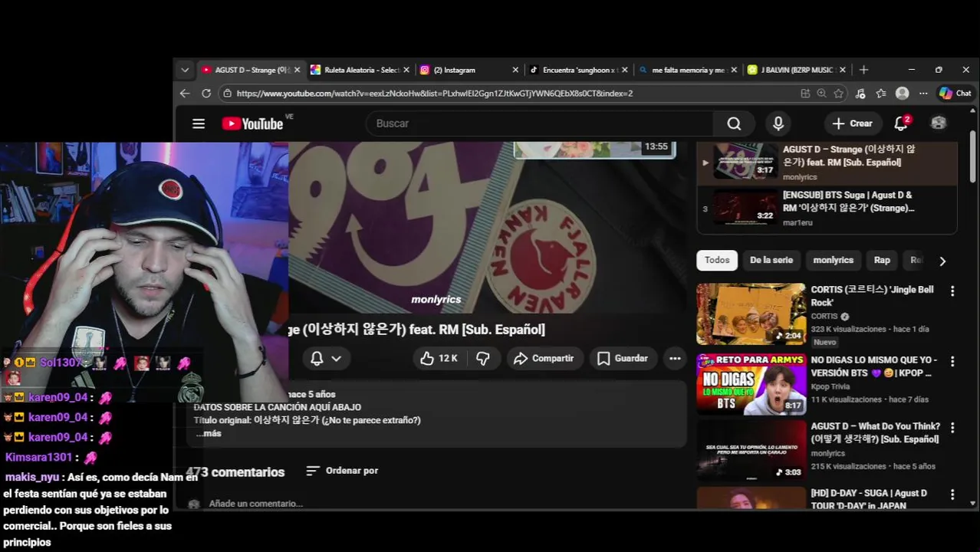Bookmark the page with the star icon

coord(838,93)
